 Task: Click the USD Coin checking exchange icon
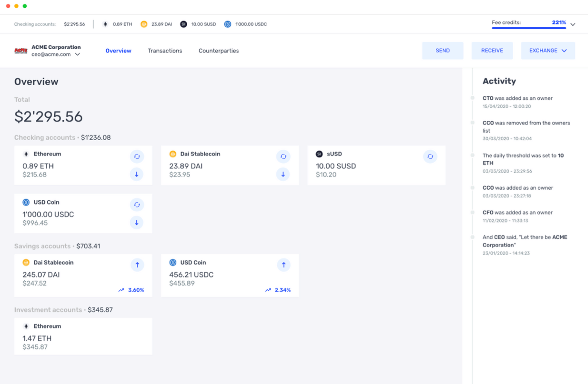point(136,205)
